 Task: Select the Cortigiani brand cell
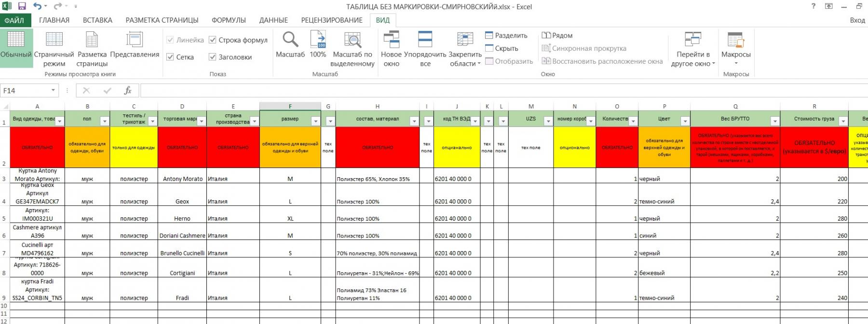coord(182,267)
